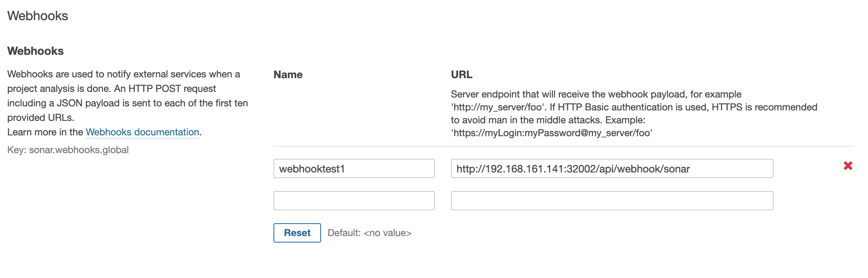Open the Webhooks documentation link
Screen dimensions: 868x278
[x=142, y=132]
